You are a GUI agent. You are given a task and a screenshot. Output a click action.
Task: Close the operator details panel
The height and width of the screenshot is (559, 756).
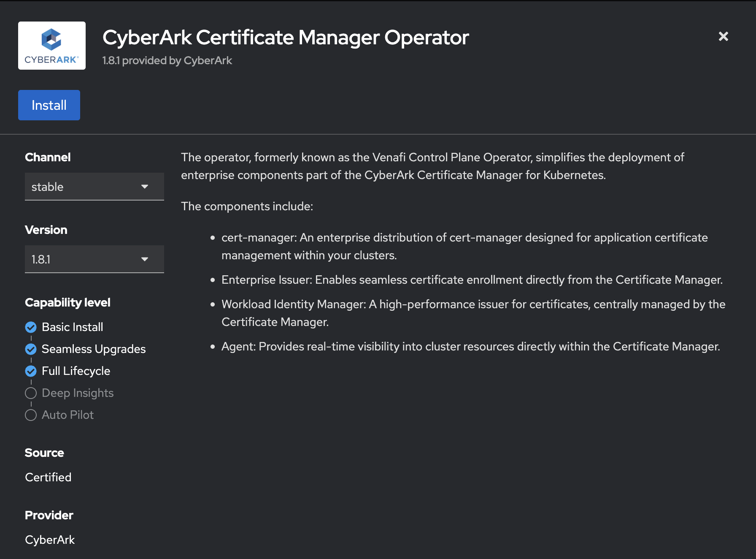click(x=724, y=36)
